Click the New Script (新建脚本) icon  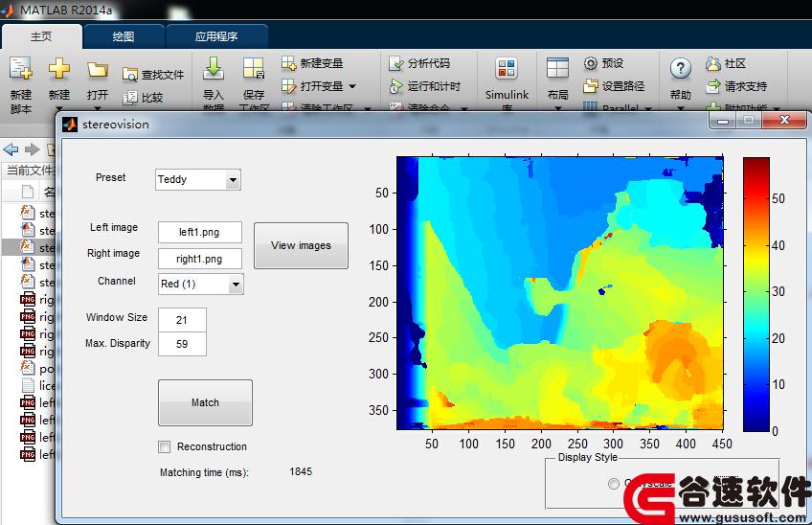[21, 68]
